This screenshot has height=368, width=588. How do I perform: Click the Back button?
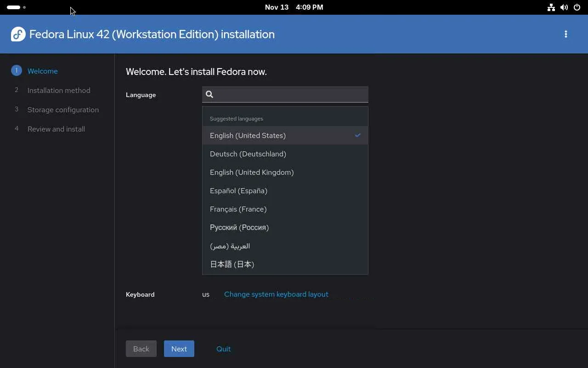(141, 349)
